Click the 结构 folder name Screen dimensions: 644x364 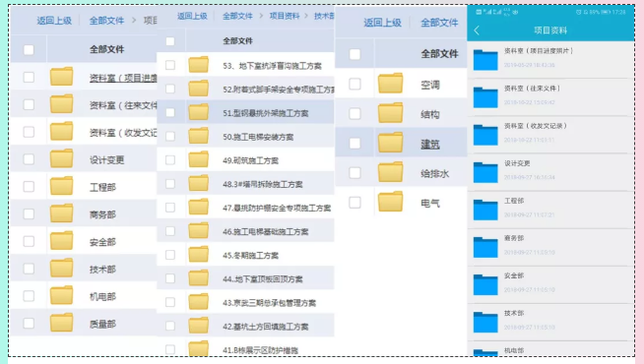tap(430, 114)
